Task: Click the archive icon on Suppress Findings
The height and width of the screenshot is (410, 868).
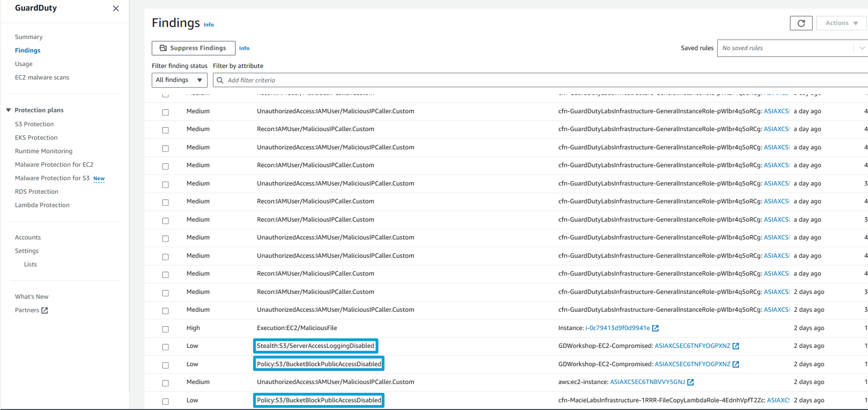Action: [x=163, y=48]
